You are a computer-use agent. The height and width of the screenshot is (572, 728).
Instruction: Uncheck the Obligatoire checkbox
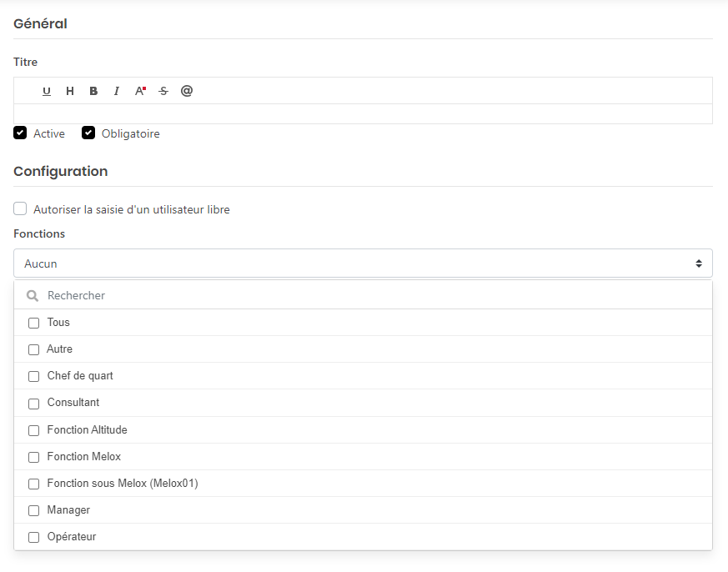88,133
